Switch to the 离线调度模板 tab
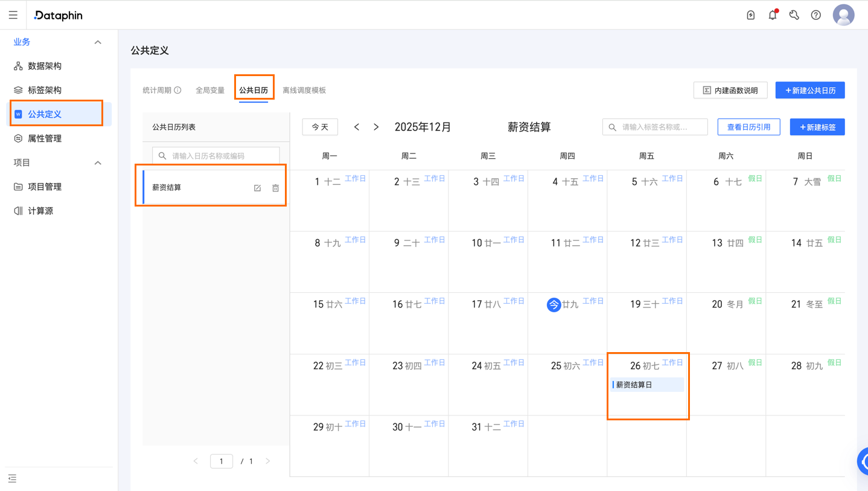Image resolution: width=868 pixels, height=491 pixels. click(304, 91)
